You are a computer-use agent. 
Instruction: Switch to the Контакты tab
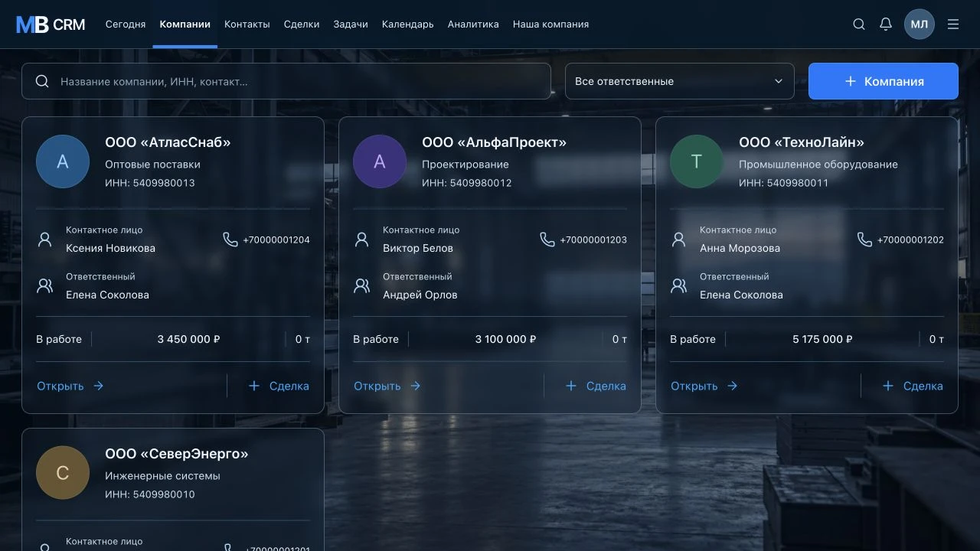[247, 24]
